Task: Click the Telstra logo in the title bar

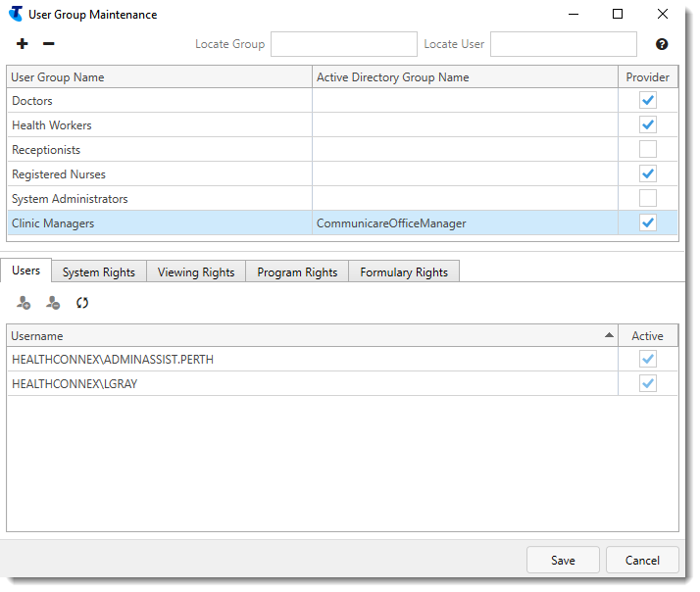Action: [16, 14]
